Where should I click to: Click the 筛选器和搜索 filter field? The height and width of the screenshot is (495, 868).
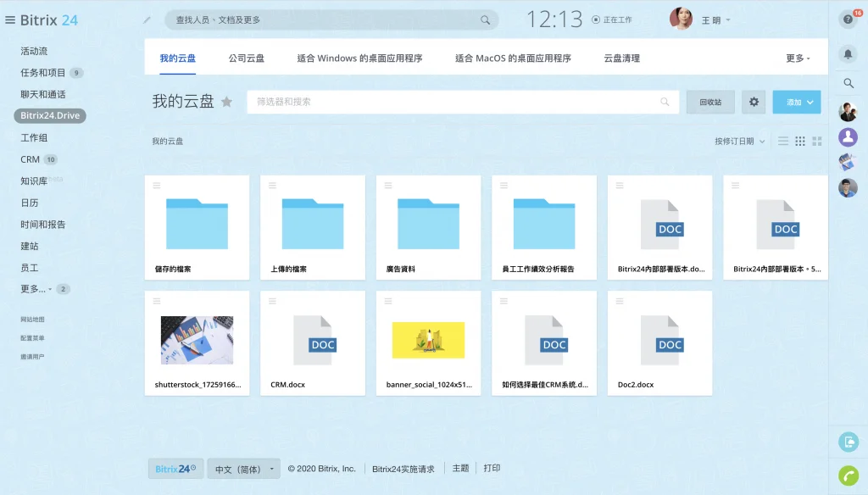[x=453, y=102]
